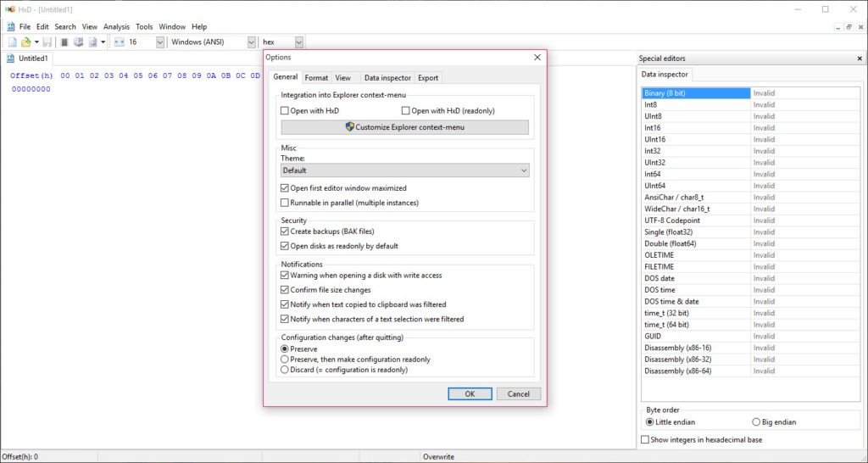868x463 pixels.
Task: Click the 00000000 offset row in editor
Action: coord(31,89)
